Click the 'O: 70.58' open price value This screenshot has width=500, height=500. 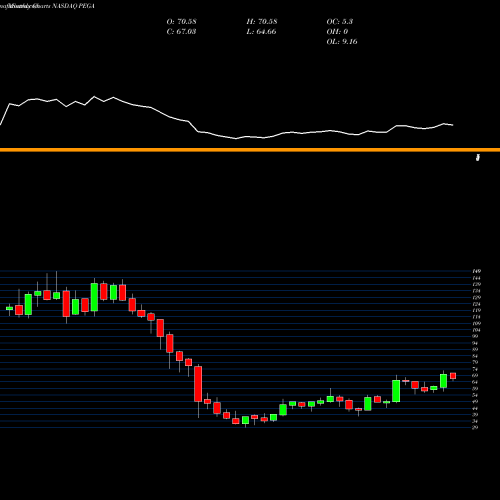tap(181, 22)
